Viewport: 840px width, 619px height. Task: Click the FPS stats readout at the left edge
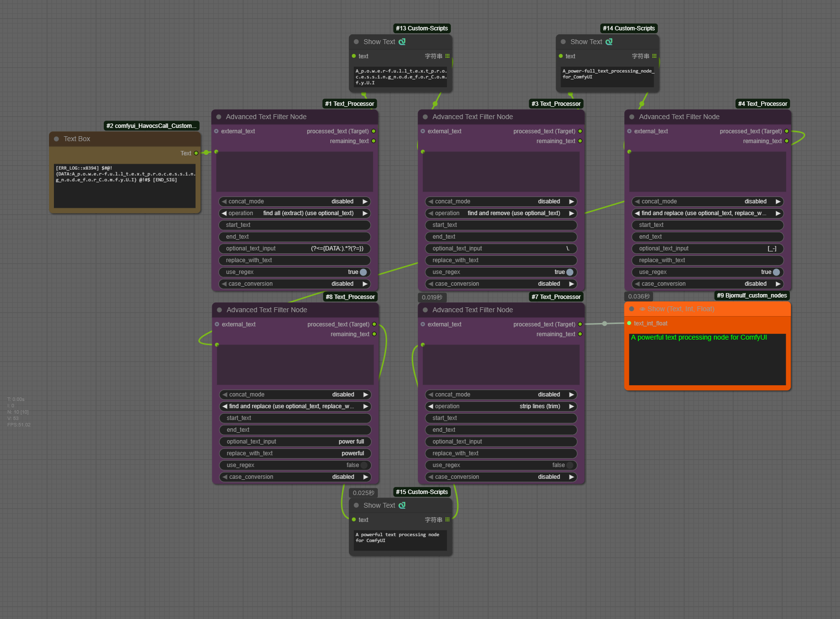click(19, 424)
